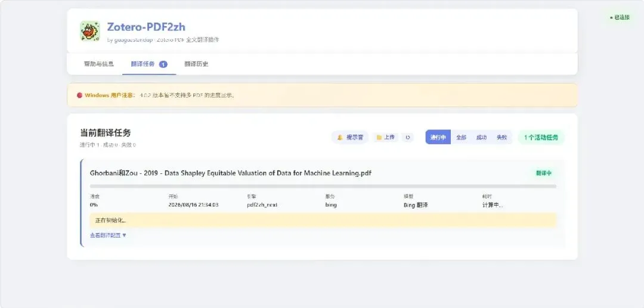This screenshot has width=644, height=308.
Task: Click the refresh icon next to 上传
Action: [407, 138]
